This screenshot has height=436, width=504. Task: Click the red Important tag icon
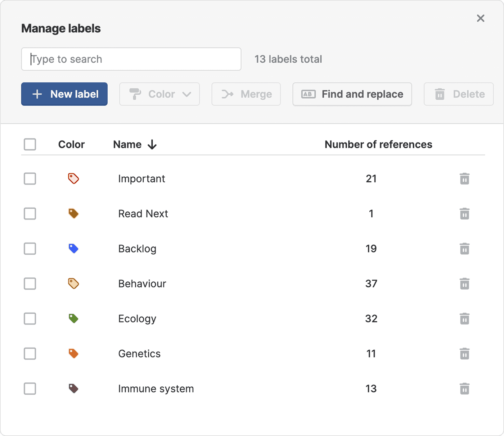(x=73, y=178)
